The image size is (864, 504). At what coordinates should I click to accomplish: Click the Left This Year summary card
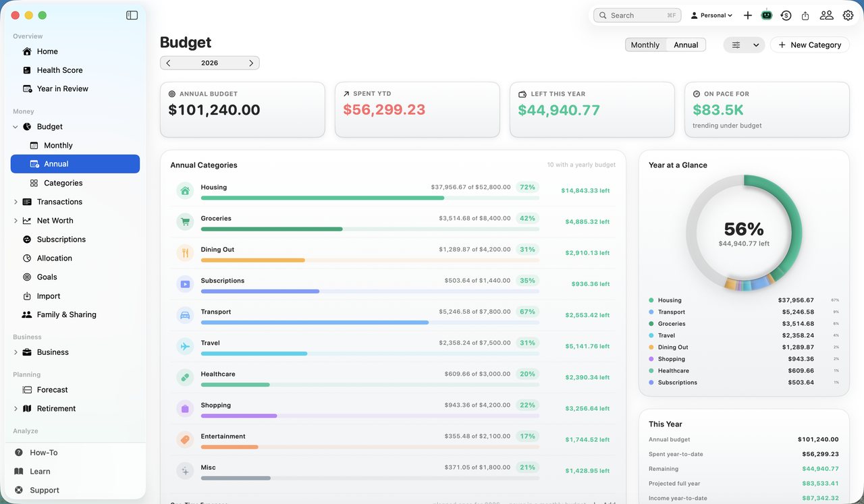point(592,110)
